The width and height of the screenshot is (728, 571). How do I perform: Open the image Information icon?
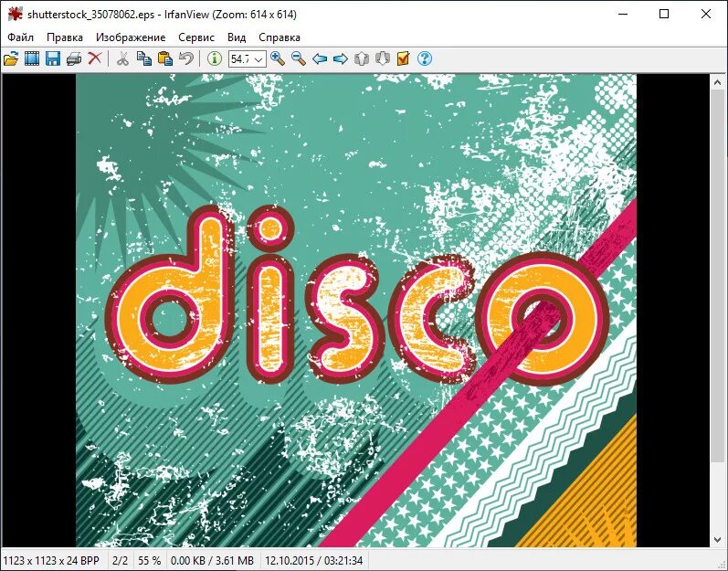pyautogui.click(x=214, y=58)
